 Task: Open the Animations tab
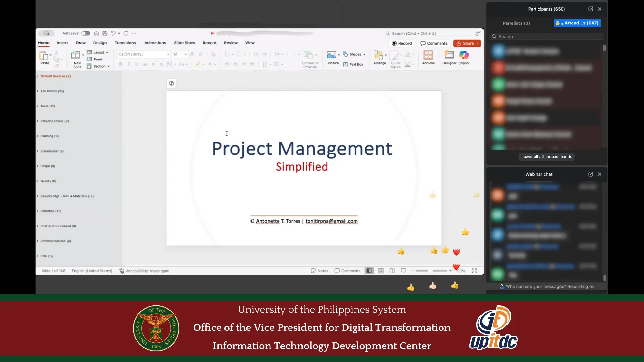click(x=155, y=43)
